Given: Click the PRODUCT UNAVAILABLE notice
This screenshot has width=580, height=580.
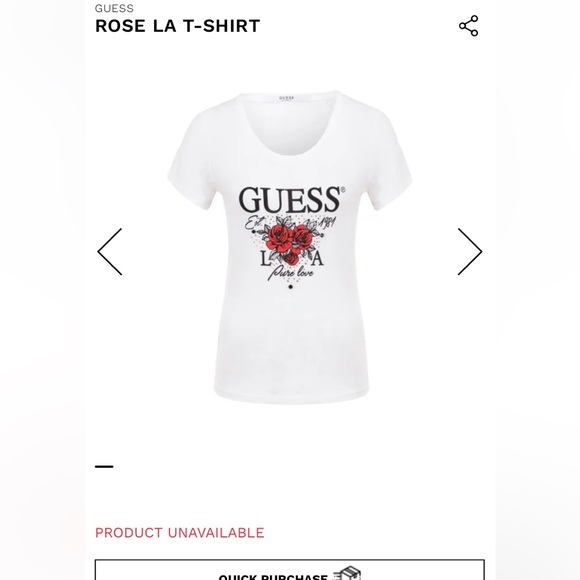Looking at the screenshot, I should [x=179, y=533].
